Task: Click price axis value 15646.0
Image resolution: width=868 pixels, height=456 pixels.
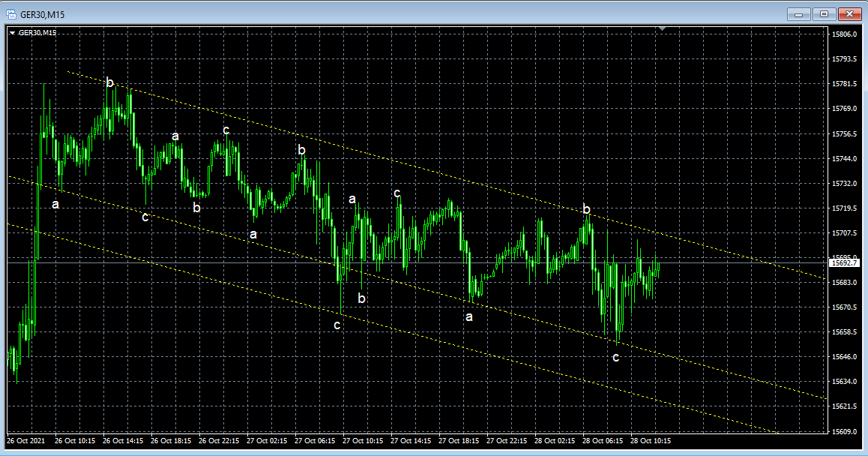Action: [x=844, y=357]
